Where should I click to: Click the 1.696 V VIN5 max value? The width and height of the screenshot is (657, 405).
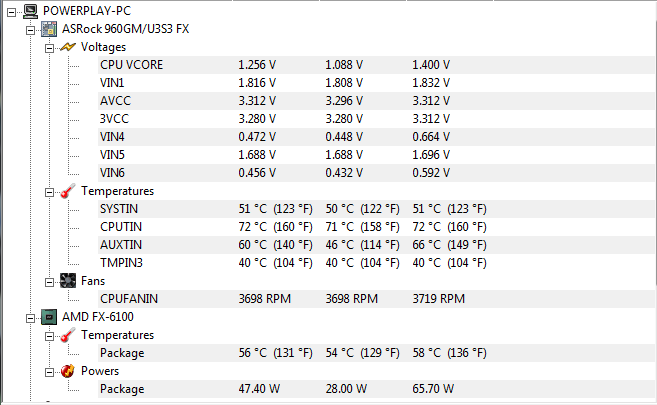click(431, 155)
